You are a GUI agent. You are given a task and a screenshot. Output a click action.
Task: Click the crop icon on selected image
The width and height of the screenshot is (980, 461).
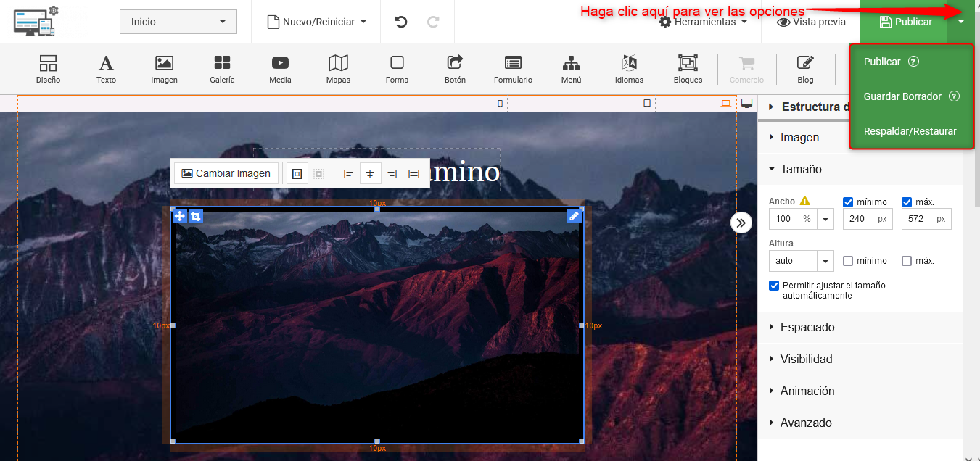[196, 216]
